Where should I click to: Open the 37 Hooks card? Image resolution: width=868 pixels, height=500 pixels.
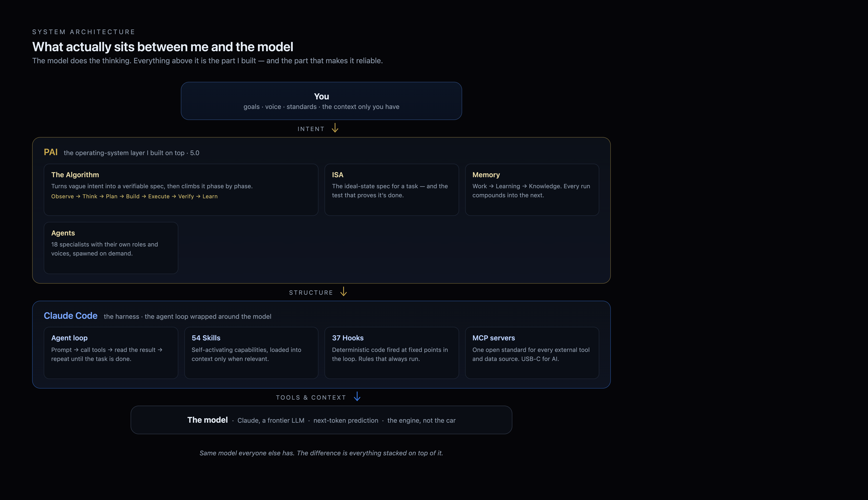391,353
